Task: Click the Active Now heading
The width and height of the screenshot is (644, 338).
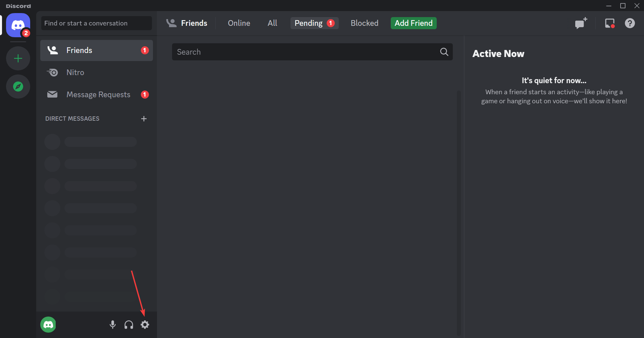Action: point(498,54)
